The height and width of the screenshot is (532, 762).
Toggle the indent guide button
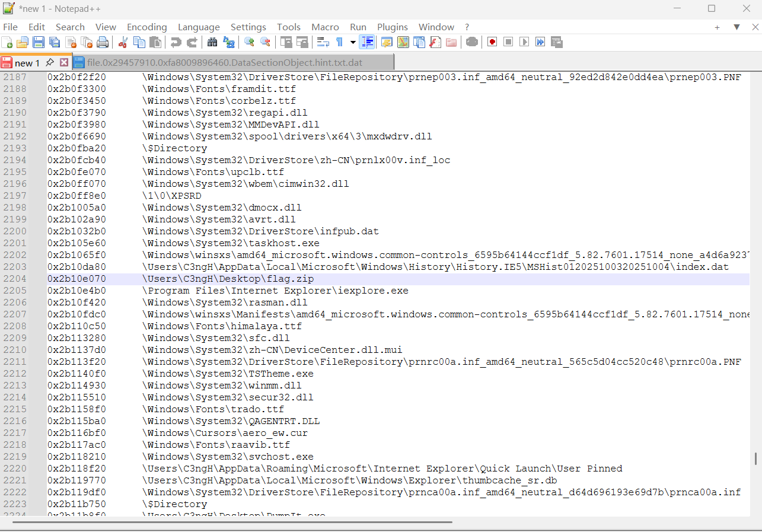(x=367, y=42)
